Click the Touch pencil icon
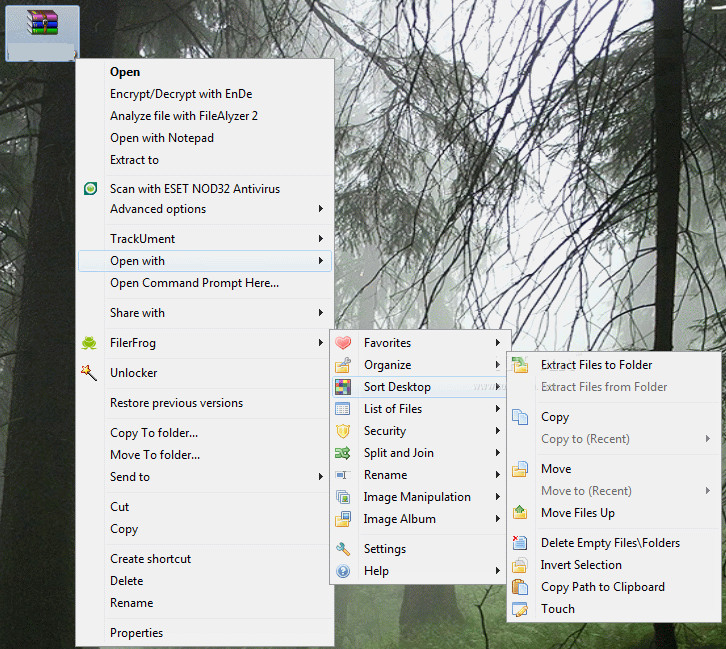 click(520, 609)
